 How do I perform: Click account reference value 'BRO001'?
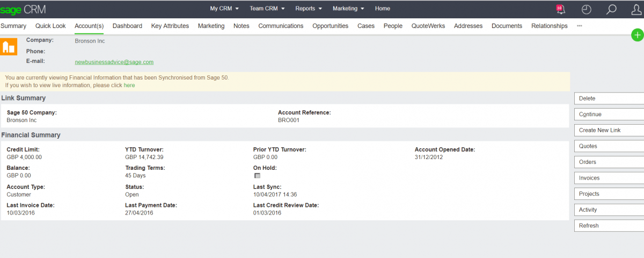point(289,120)
